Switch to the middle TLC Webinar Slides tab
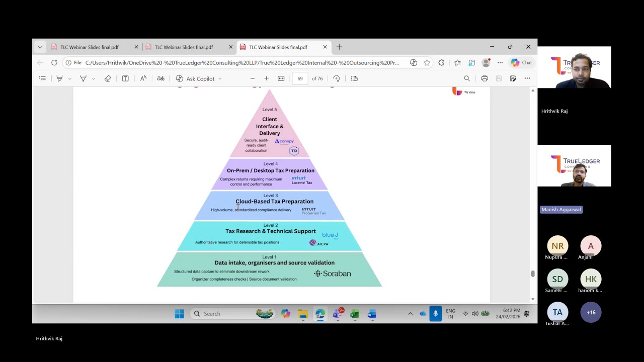 tap(189, 47)
